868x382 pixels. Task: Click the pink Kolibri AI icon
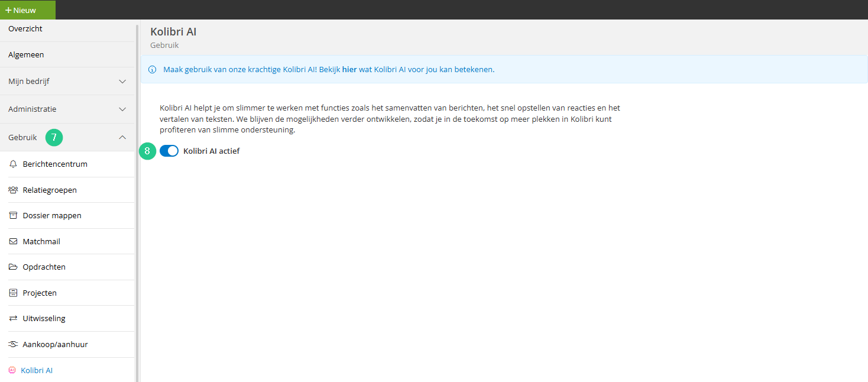pos(12,370)
